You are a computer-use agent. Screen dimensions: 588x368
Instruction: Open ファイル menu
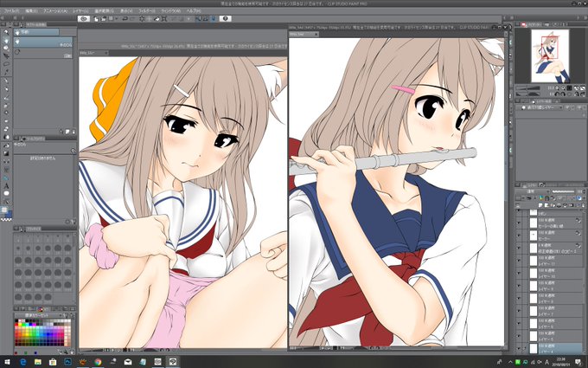click(x=11, y=11)
